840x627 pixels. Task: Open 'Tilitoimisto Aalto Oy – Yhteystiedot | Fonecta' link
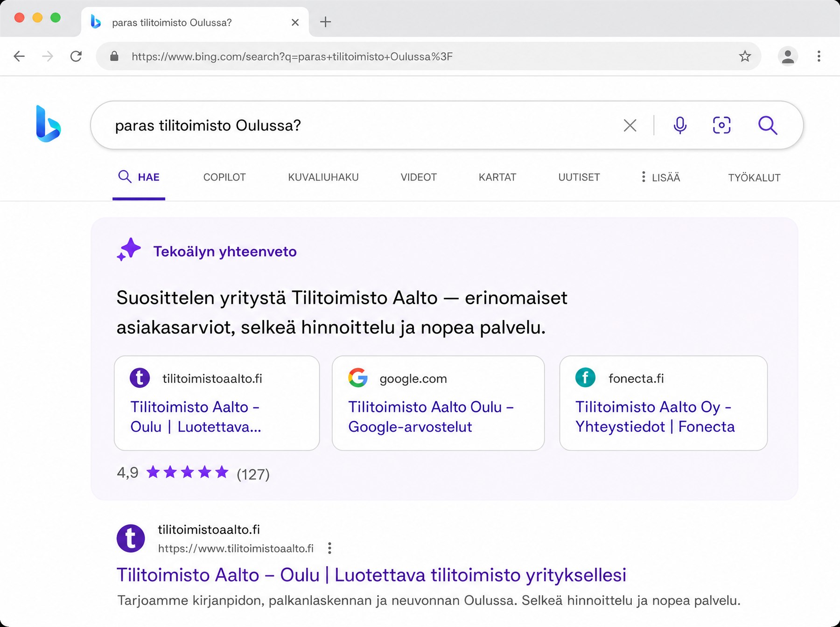pyautogui.click(x=655, y=417)
